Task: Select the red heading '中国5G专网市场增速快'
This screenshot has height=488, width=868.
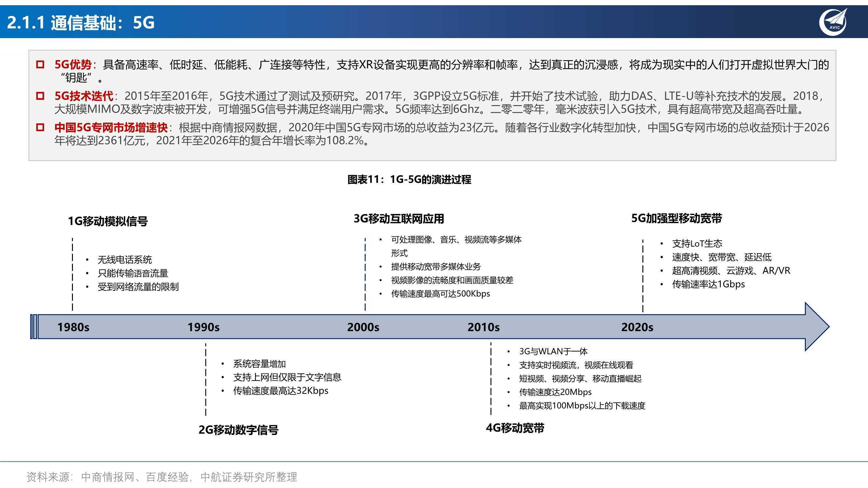Action: pos(111,127)
